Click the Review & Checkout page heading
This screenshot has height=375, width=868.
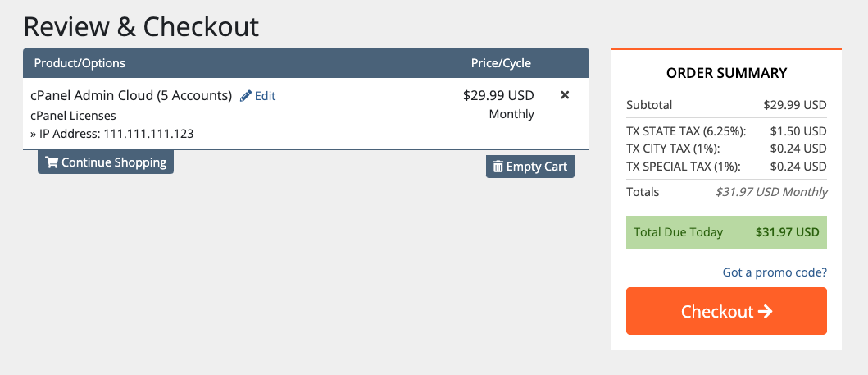click(x=141, y=26)
